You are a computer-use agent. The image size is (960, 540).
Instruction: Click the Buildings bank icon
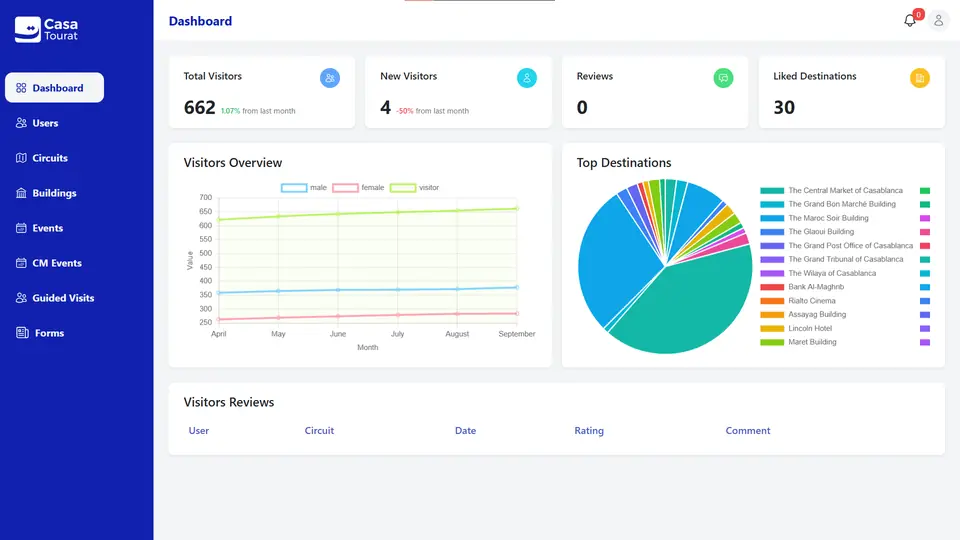click(21, 193)
